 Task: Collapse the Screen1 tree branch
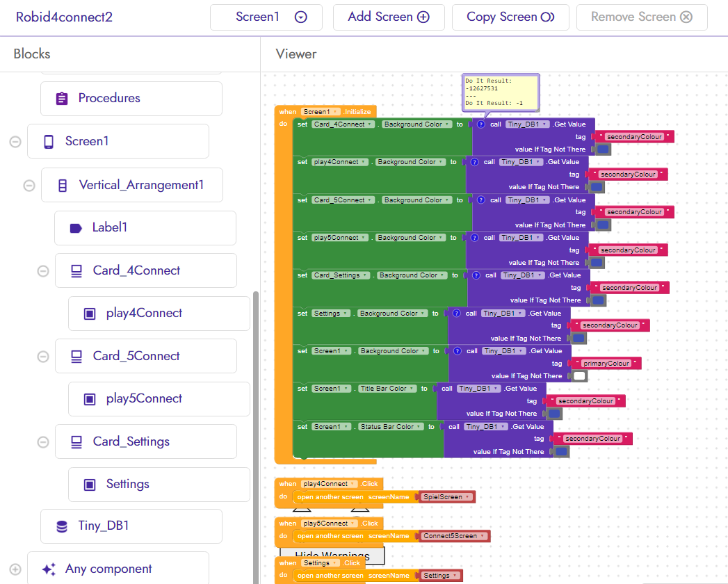point(15,141)
